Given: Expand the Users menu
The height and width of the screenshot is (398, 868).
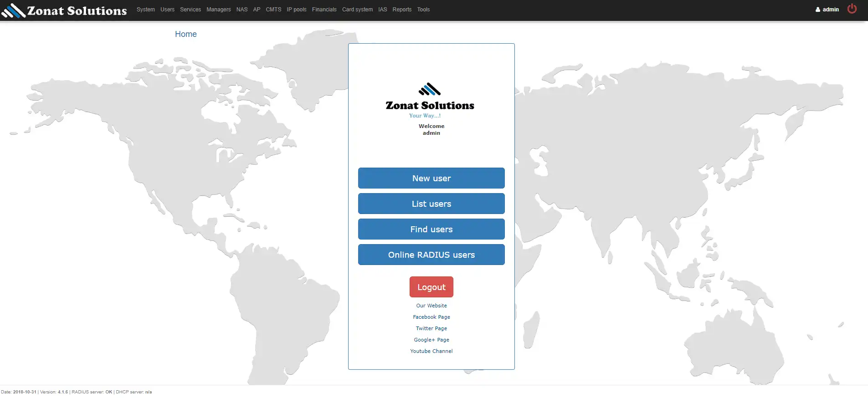Looking at the screenshot, I should point(167,10).
